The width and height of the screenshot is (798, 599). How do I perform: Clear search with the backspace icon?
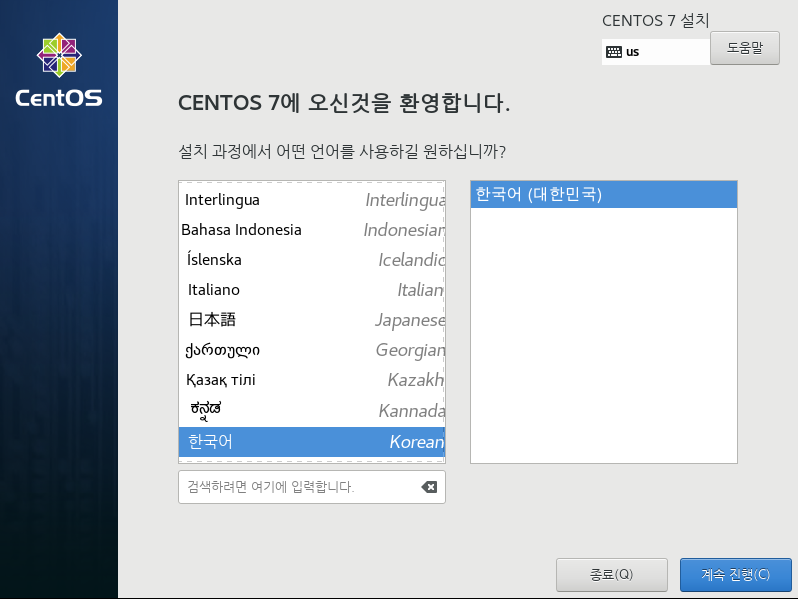[429, 487]
